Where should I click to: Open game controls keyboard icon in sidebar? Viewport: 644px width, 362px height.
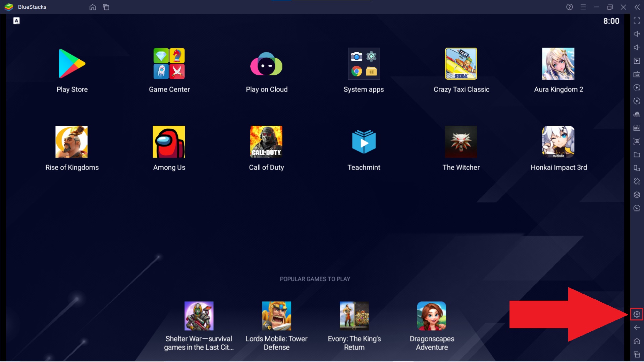pyautogui.click(x=637, y=74)
